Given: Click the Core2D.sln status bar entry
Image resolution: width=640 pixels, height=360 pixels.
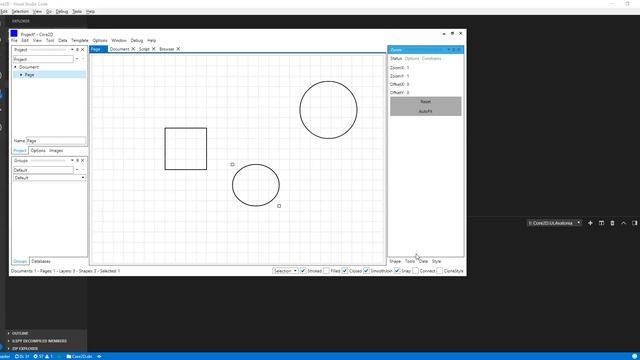Looking at the screenshot, I should point(80,356).
